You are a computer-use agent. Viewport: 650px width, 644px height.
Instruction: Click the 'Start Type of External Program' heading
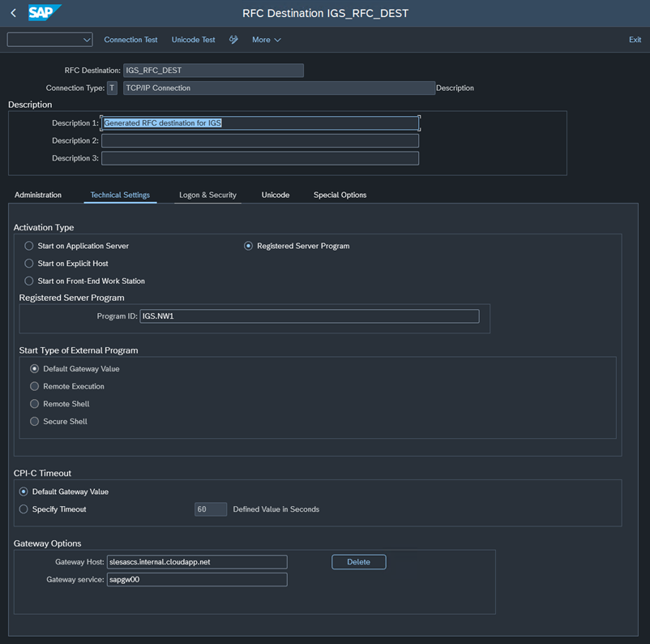click(x=79, y=350)
